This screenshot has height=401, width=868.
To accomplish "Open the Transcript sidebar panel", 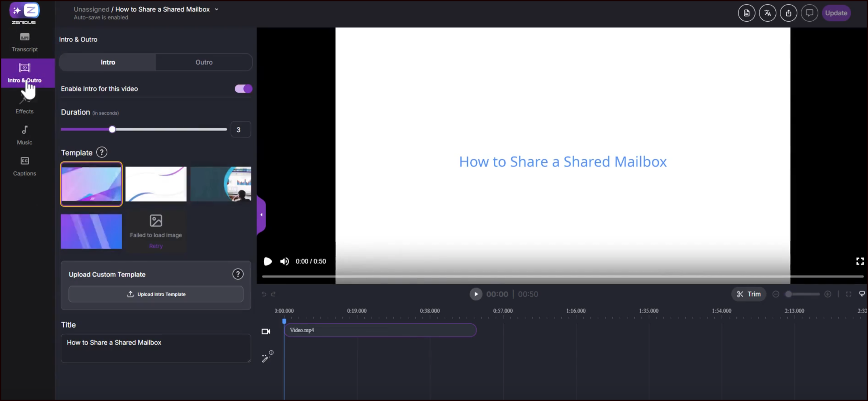I will tap(24, 42).
